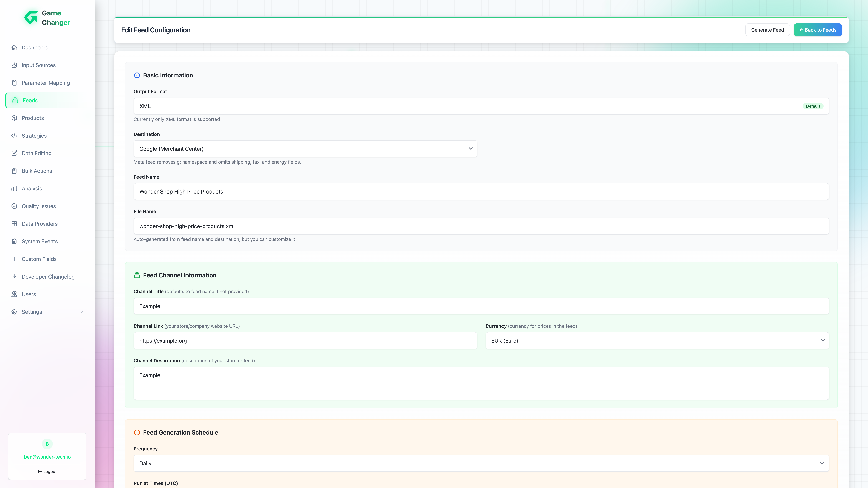
Task: Click the Channel Link input field
Action: tap(305, 341)
